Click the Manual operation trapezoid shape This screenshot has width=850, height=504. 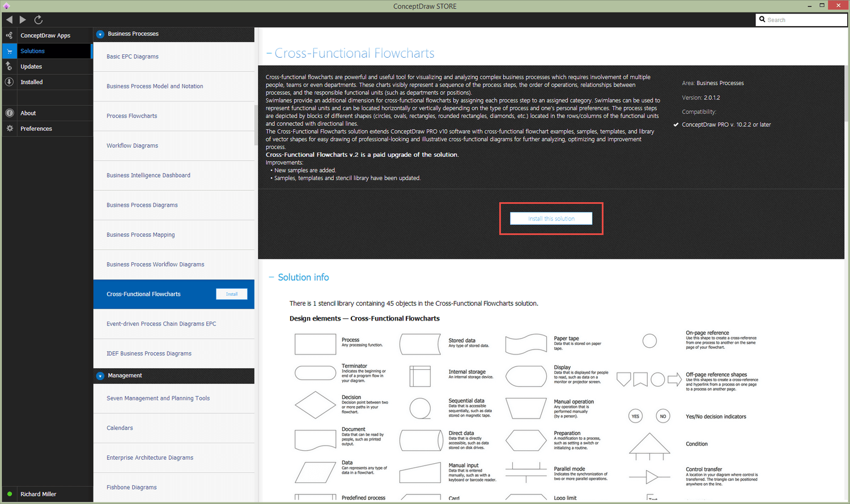click(526, 408)
